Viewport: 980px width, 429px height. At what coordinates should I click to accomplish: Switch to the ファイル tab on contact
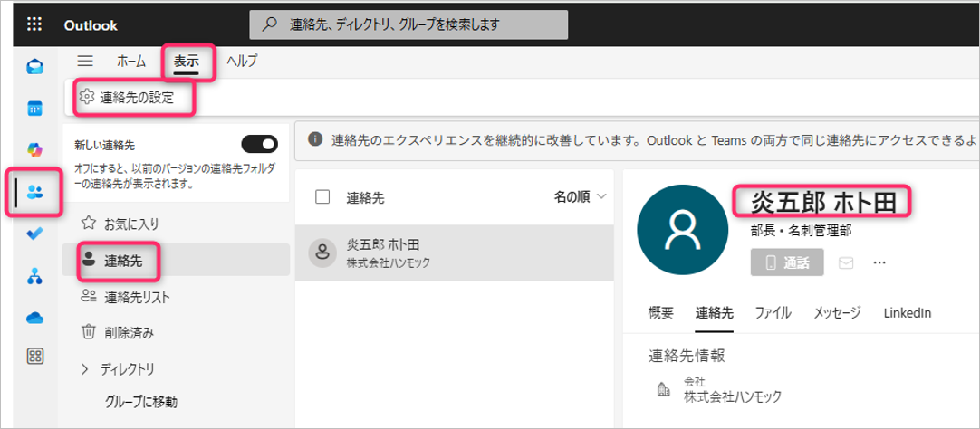773,312
